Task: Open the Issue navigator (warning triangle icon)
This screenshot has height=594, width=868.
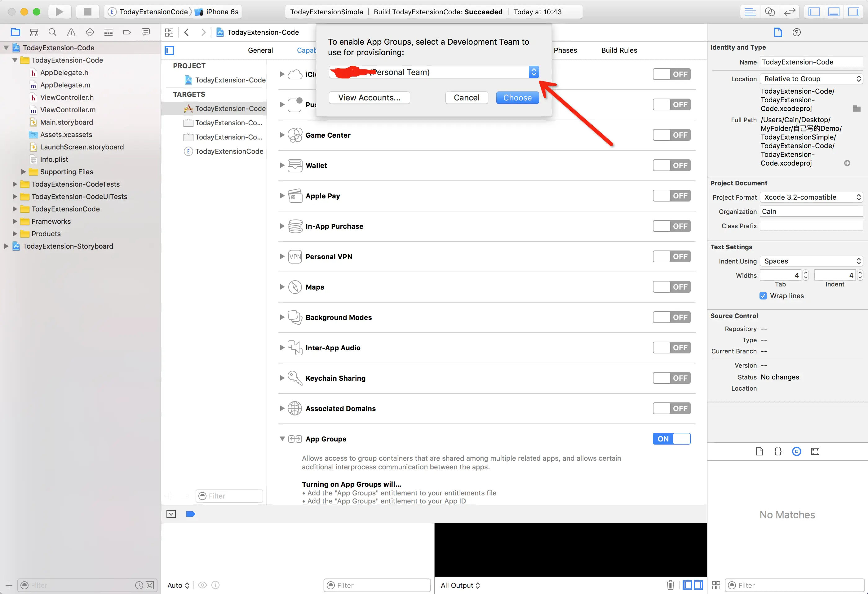Action: pyautogui.click(x=71, y=32)
